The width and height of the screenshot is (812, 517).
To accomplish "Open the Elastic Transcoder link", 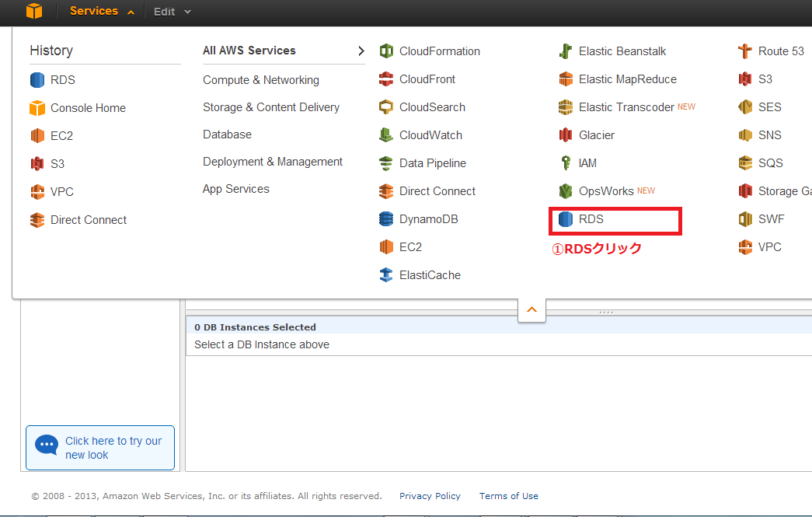I will [x=626, y=107].
